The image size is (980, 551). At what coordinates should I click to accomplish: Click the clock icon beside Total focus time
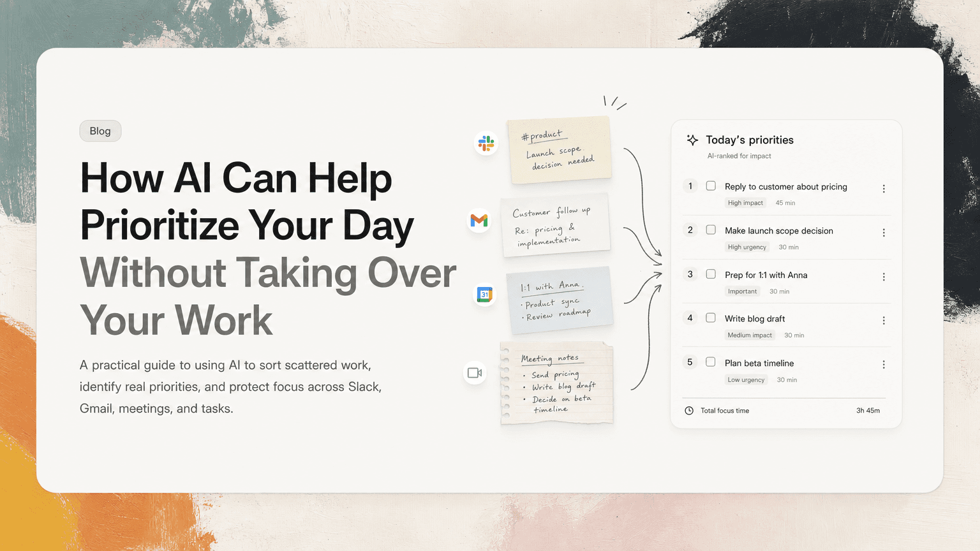click(x=689, y=411)
